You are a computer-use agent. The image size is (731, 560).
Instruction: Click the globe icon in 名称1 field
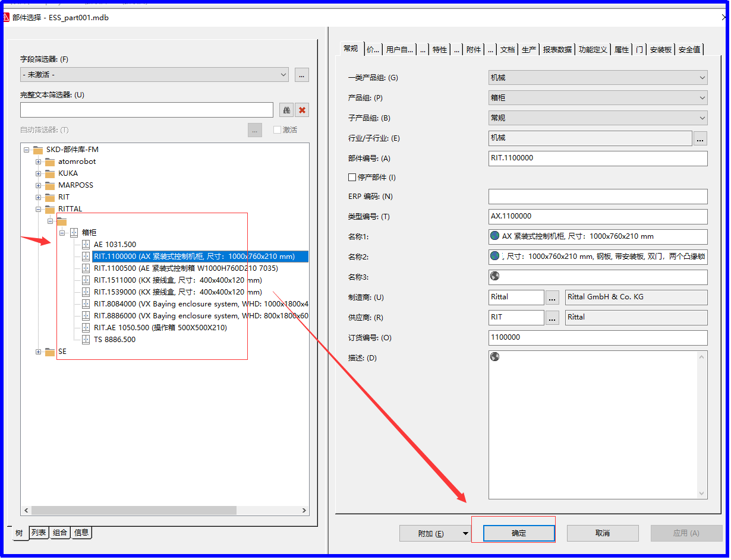(x=494, y=236)
